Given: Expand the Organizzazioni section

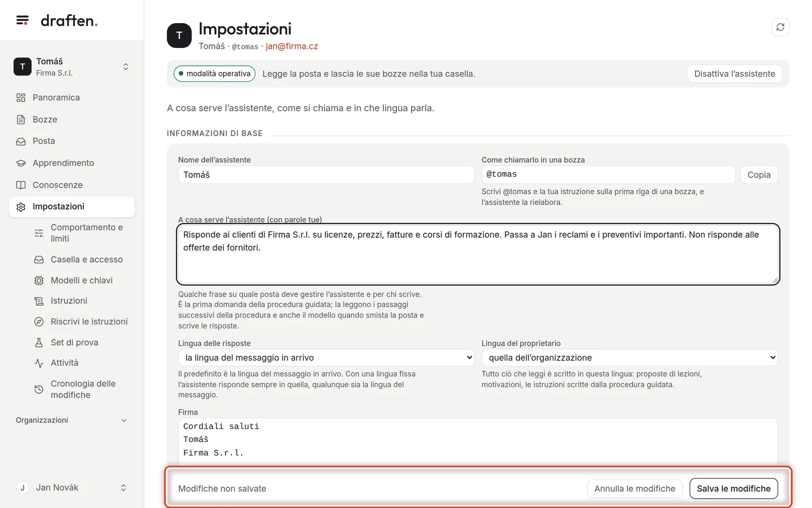Looking at the screenshot, I should [72, 420].
